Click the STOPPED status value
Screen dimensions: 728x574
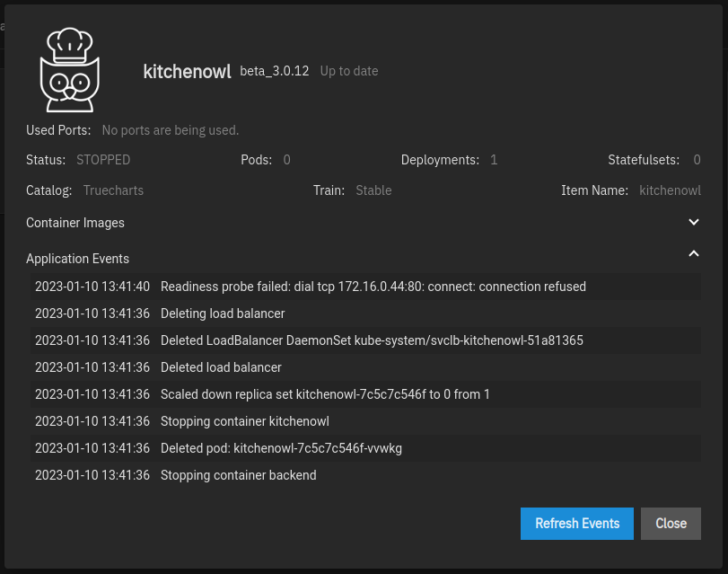coord(102,160)
